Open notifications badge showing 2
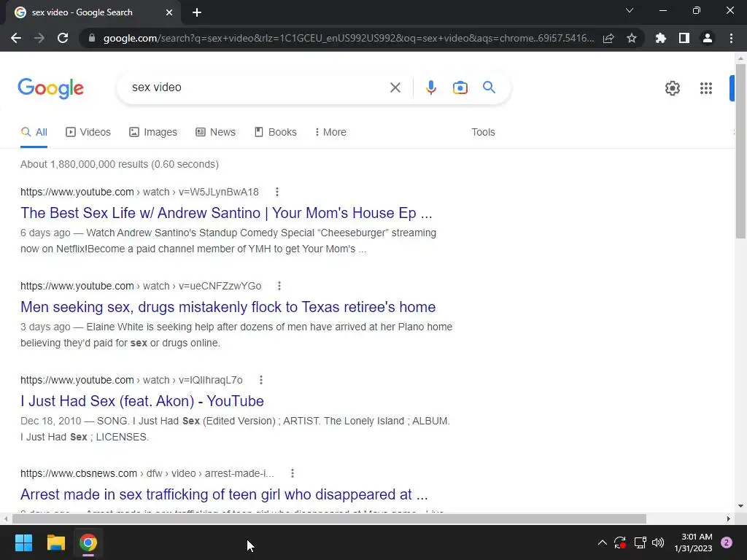Image resolution: width=747 pixels, height=560 pixels. point(727,542)
